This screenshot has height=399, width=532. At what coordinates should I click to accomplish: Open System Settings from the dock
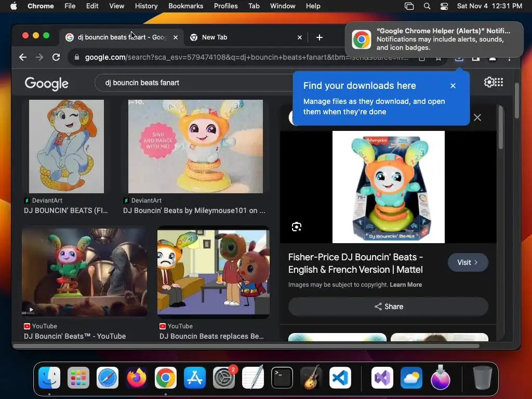pyautogui.click(x=224, y=378)
